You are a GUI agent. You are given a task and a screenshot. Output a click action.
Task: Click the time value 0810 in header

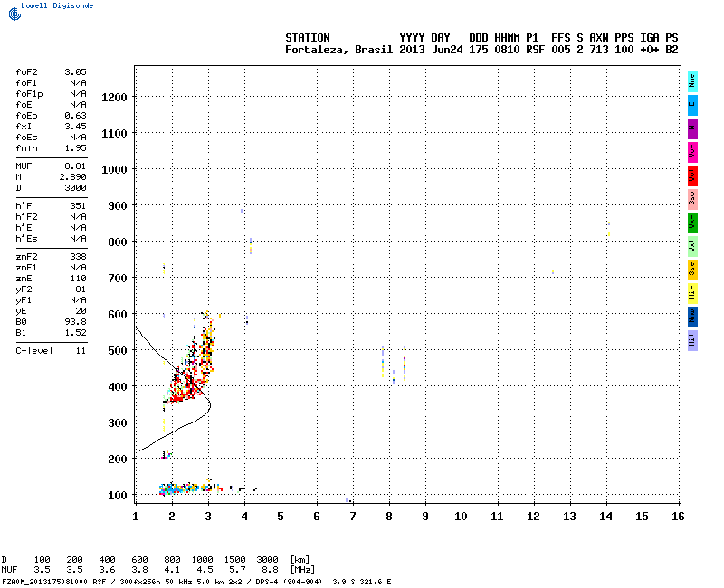[x=507, y=50]
